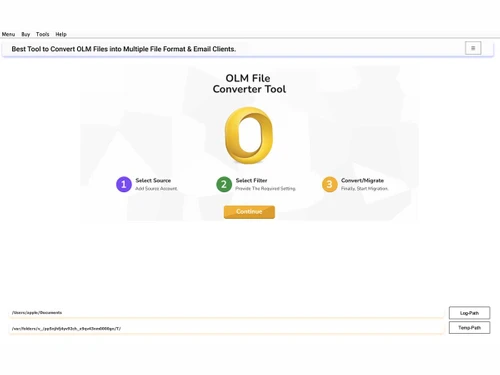Click the yellow Outlook O logo

pyautogui.click(x=249, y=135)
